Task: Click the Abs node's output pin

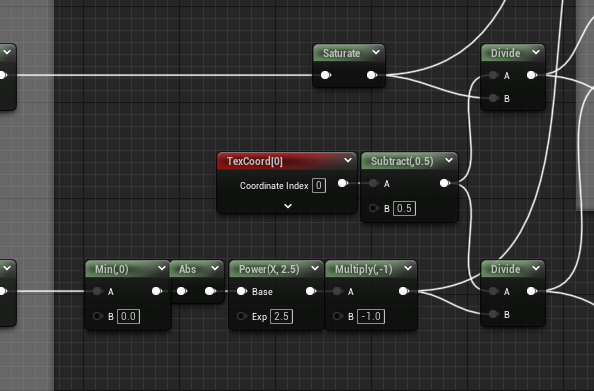Action: pyautogui.click(x=210, y=291)
